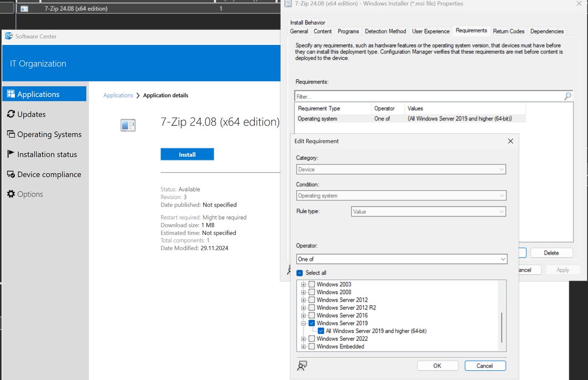
Task: Check the Windows Server 2012 R2 checkbox
Action: (x=312, y=308)
